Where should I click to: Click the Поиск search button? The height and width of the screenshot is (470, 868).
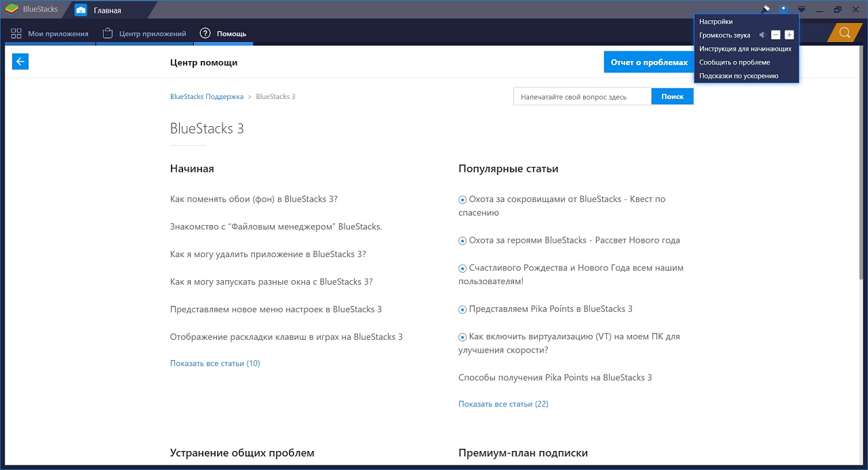(672, 97)
